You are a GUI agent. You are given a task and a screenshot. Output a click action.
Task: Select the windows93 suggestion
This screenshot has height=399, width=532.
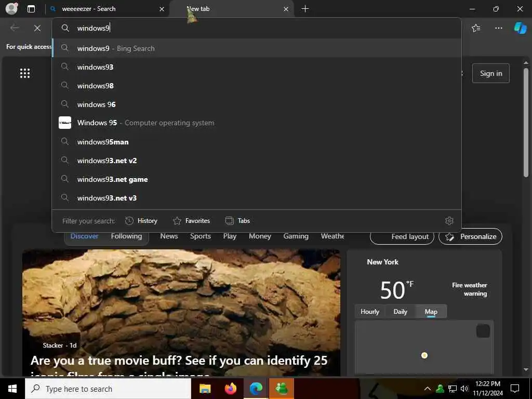(x=257, y=67)
